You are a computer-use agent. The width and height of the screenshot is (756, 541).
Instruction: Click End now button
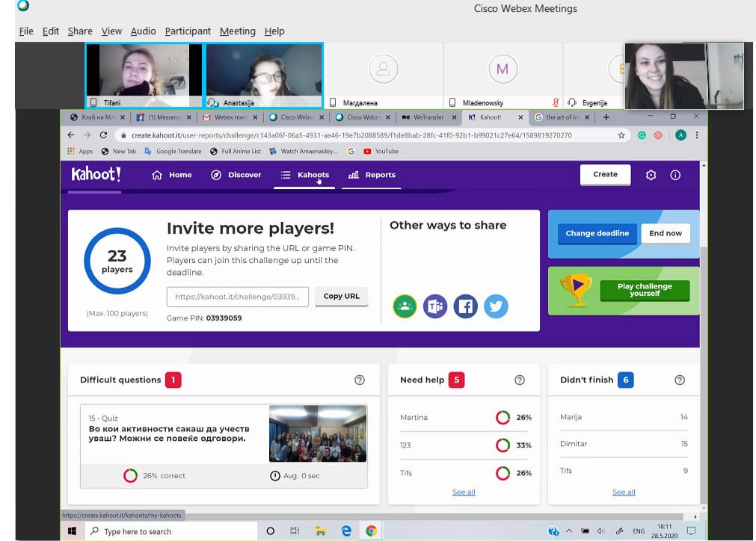pyautogui.click(x=666, y=233)
